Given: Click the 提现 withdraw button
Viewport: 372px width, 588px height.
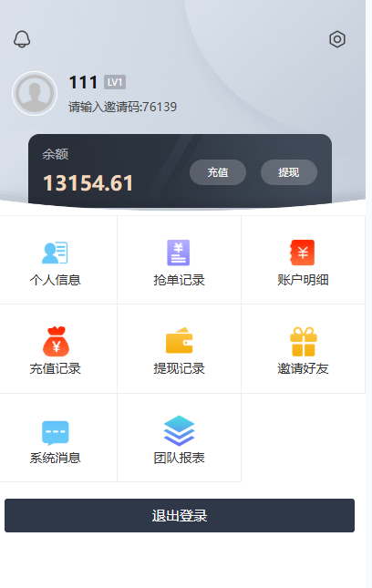Looking at the screenshot, I should pos(289,172).
